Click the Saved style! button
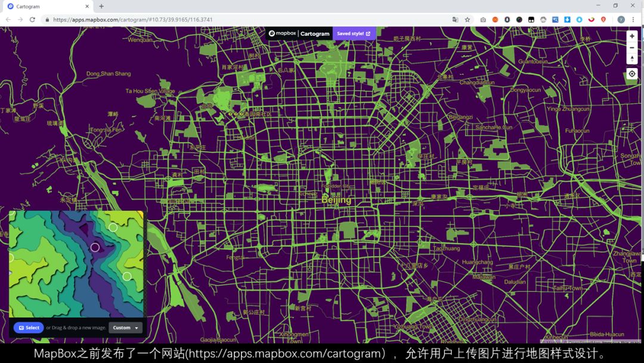644x363 pixels. [x=354, y=33]
